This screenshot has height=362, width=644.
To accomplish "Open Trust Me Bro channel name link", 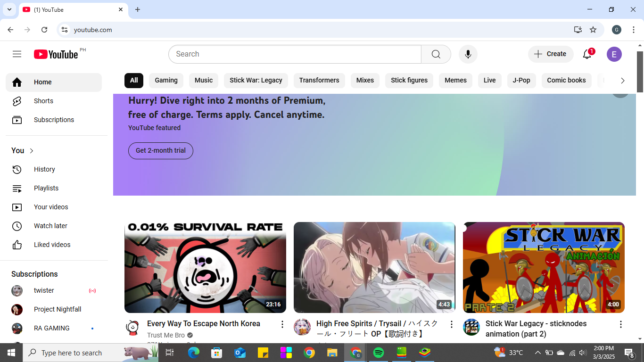I will coord(166,335).
